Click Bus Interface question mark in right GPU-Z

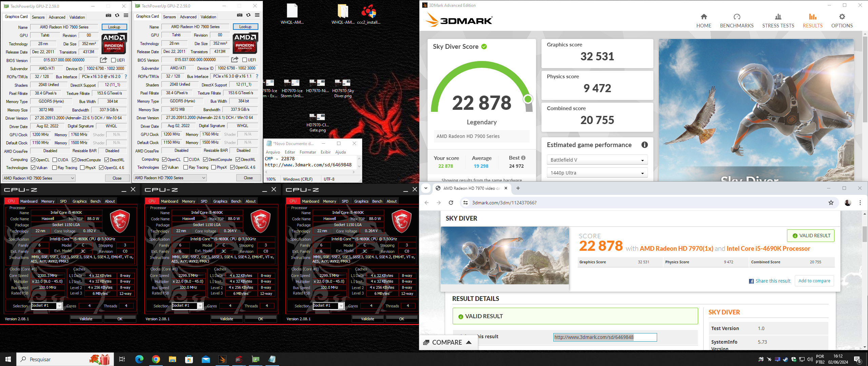(x=257, y=76)
